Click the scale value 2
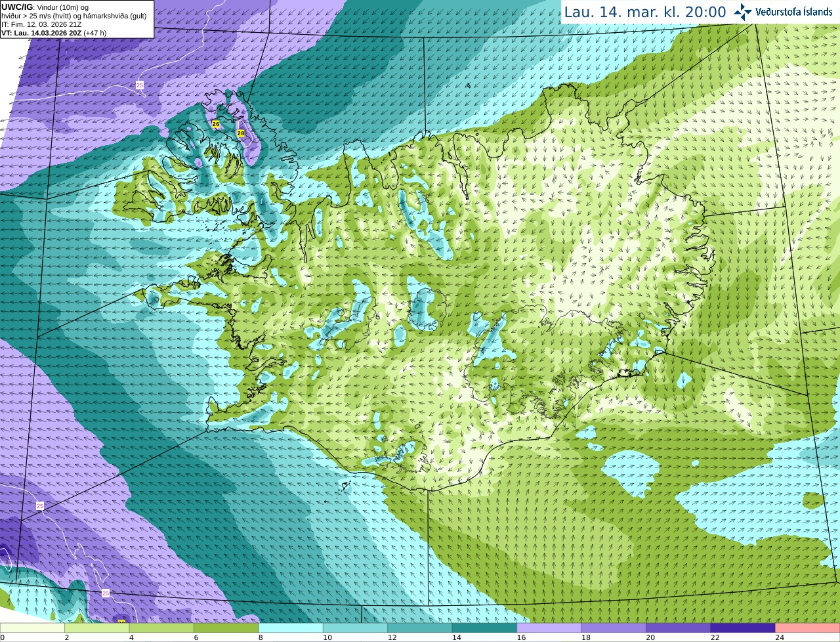840x642 pixels. tap(67, 637)
